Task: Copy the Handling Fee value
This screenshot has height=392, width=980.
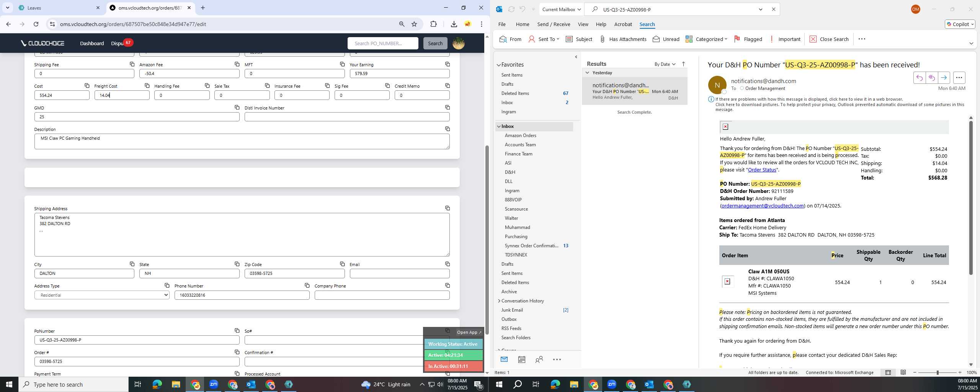Action: pos(207,85)
